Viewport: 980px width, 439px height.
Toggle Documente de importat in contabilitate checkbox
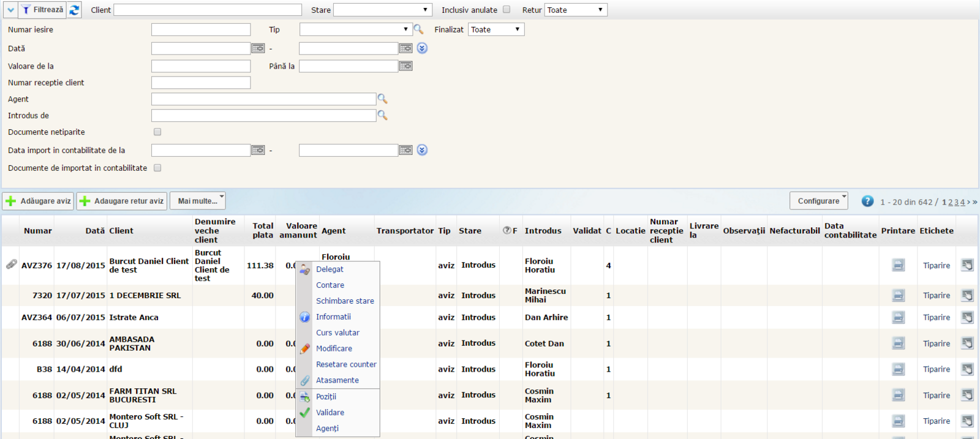tap(157, 168)
